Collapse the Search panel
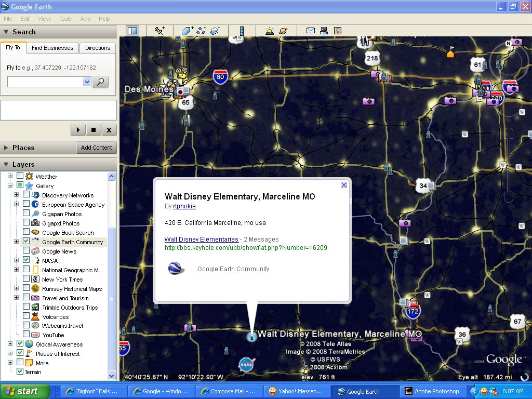532x399 pixels. tap(6, 32)
